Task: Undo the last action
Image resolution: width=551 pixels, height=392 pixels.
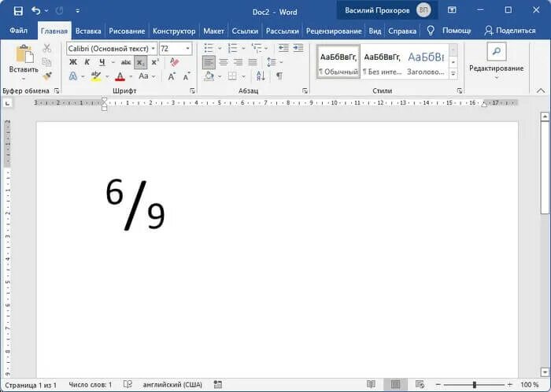Action: (x=35, y=10)
